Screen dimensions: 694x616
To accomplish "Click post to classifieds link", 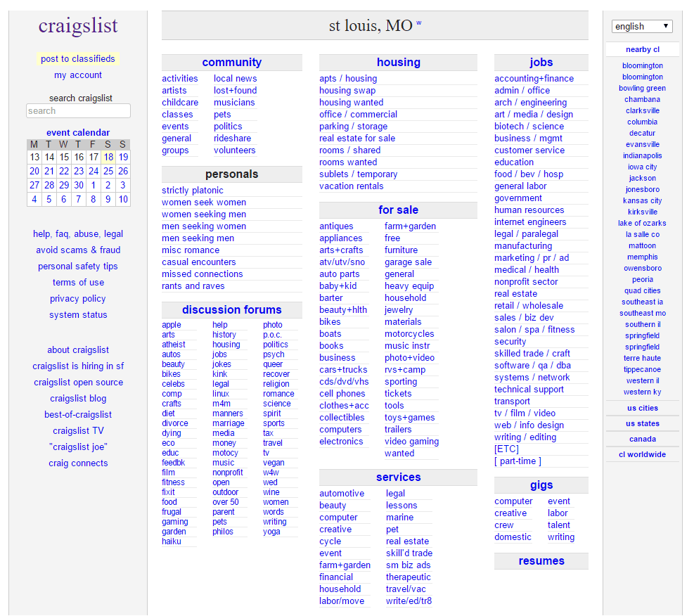I will [x=78, y=59].
